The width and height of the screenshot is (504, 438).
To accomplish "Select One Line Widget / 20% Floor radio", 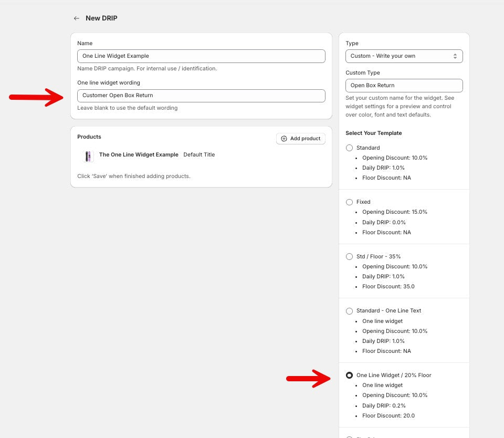I will click(x=350, y=376).
